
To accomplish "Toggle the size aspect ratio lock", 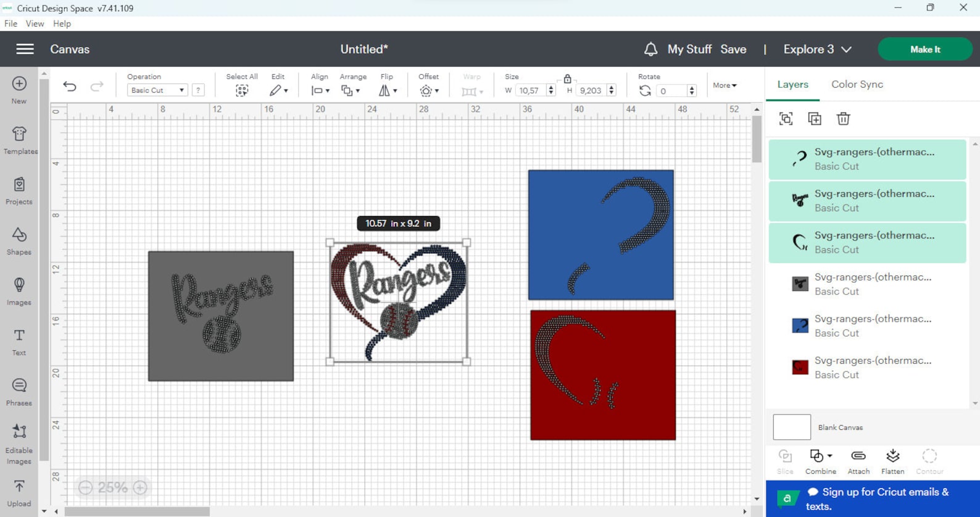I will [x=567, y=78].
